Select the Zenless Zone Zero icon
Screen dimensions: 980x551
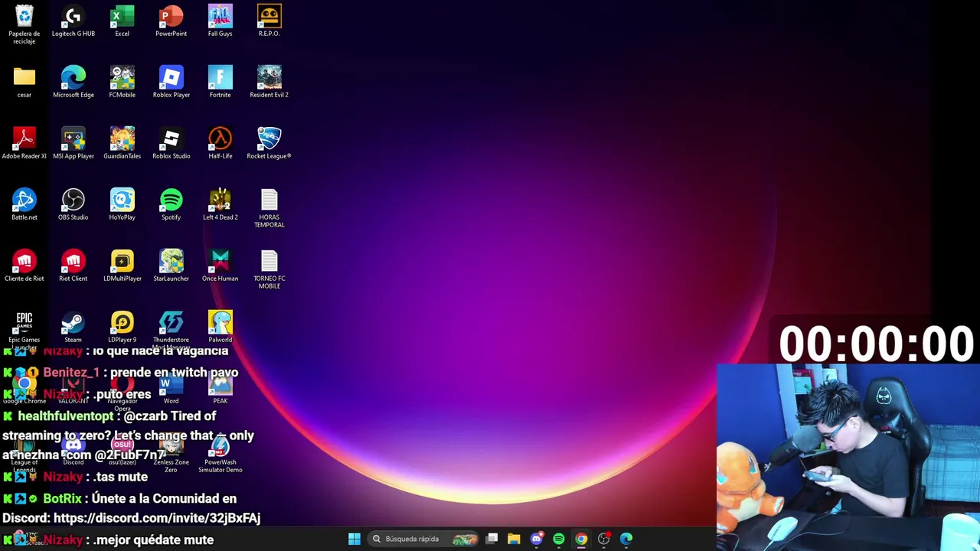coord(171,453)
